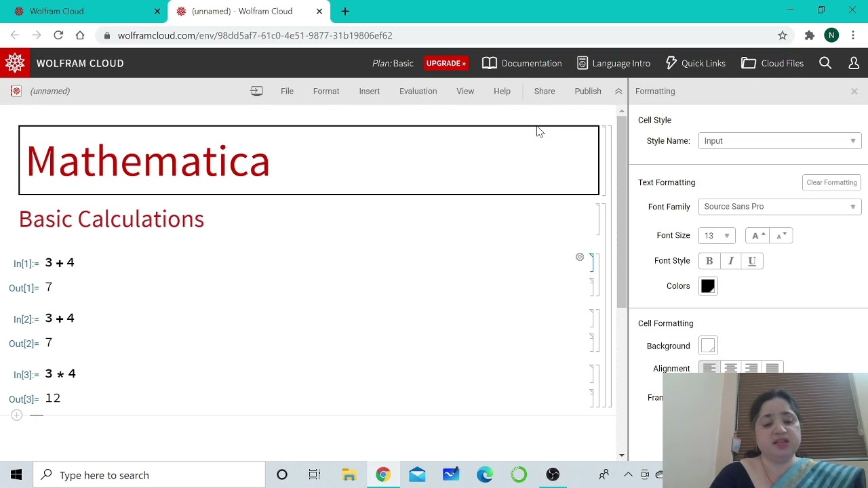
Task: Open Mail app from taskbar
Action: [x=417, y=475]
